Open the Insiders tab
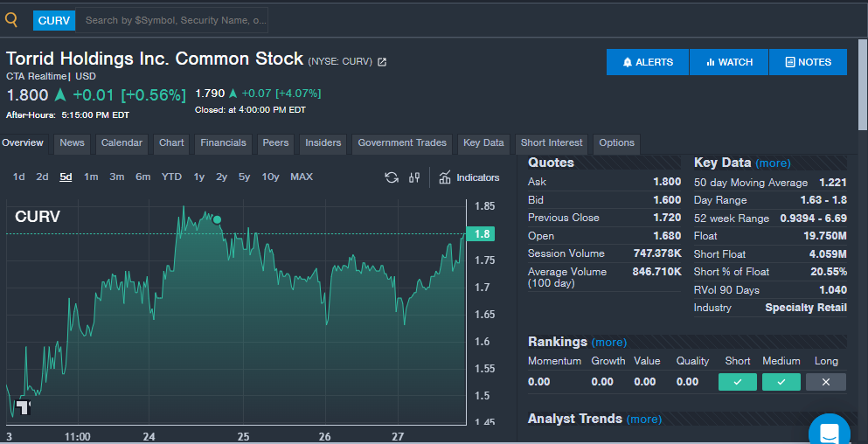The width and height of the screenshot is (868, 444). pos(323,142)
